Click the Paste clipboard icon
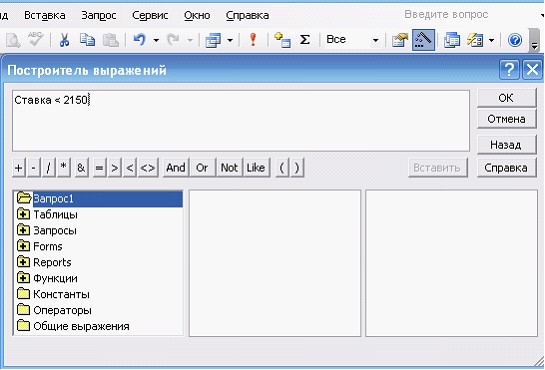This screenshot has width=545, height=370. tap(111, 40)
